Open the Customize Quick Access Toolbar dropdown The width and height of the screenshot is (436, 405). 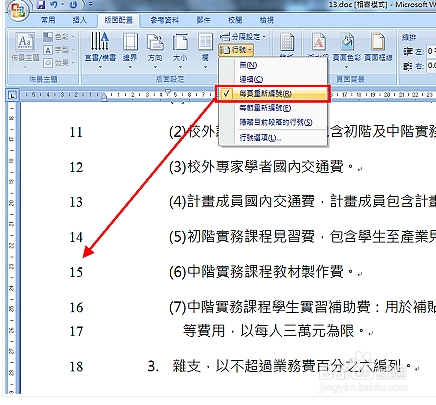click(x=91, y=5)
